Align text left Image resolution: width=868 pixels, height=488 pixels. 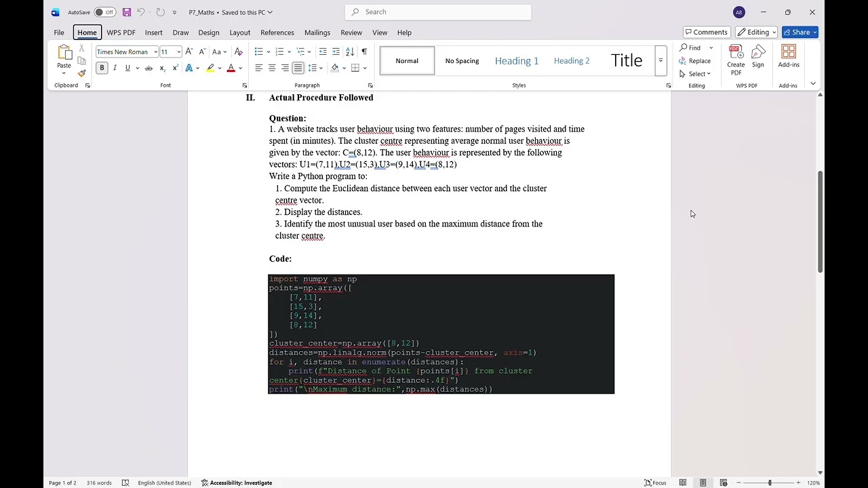(258, 68)
